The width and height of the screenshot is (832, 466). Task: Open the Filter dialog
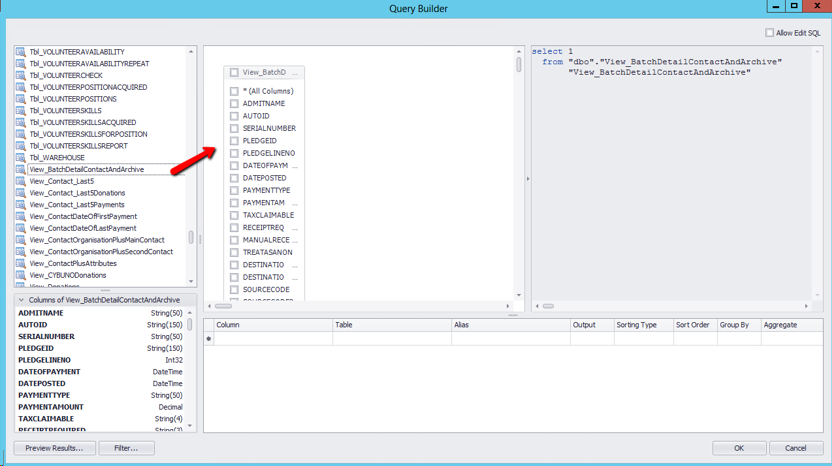[126, 448]
